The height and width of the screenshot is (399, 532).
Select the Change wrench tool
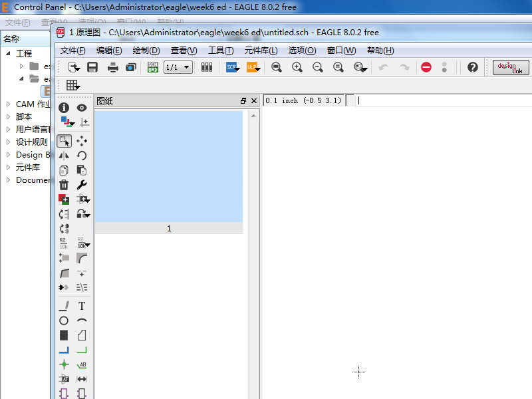[x=82, y=185]
